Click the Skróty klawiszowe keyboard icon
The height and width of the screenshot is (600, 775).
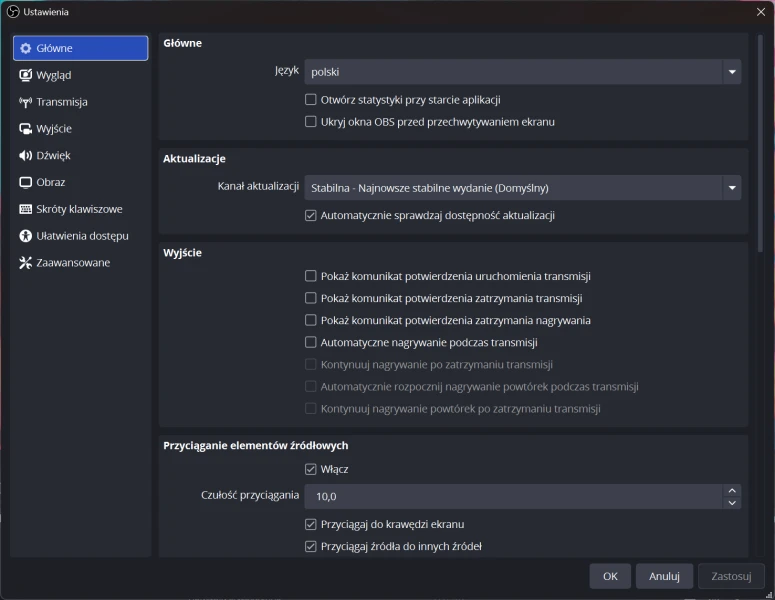coord(26,209)
